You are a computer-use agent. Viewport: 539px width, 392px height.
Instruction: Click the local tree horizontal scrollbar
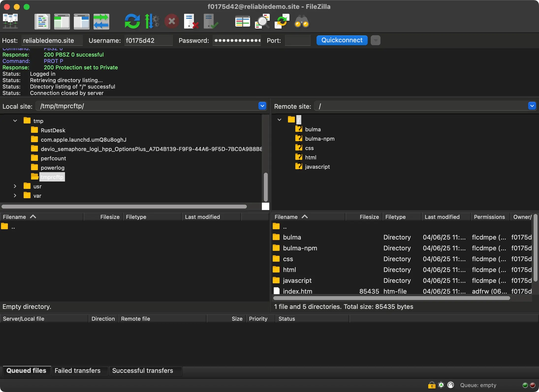(124, 207)
